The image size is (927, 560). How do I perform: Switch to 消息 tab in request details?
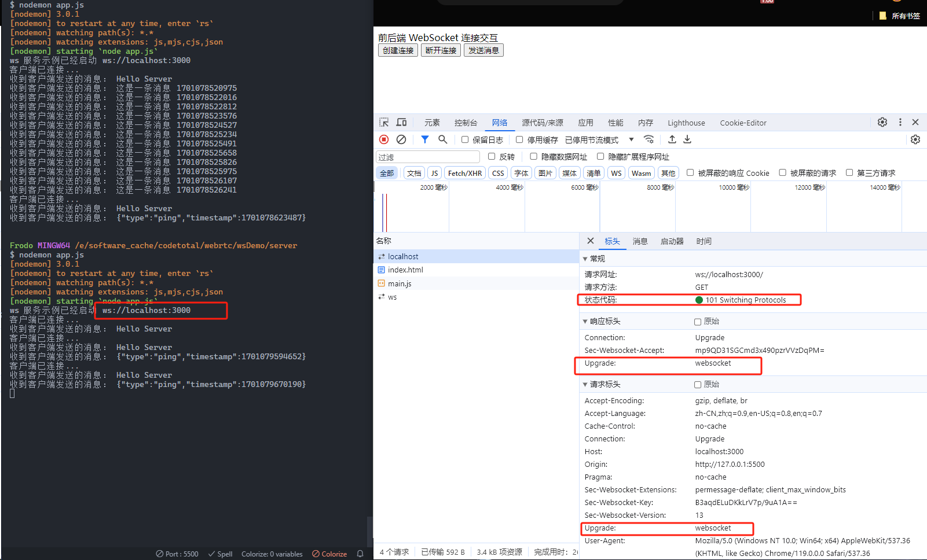[x=640, y=241]
